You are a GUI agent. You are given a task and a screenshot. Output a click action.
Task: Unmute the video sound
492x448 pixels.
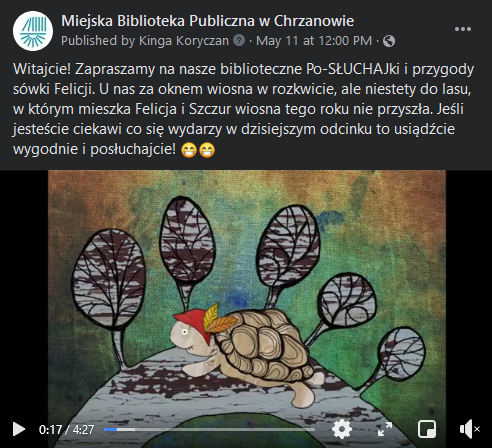469,429
